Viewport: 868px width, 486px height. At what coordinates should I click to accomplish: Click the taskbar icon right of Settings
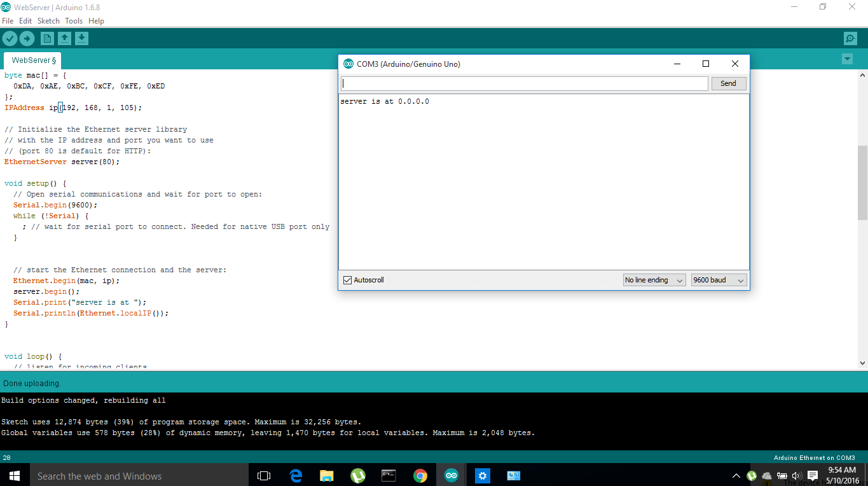(514, 475)
